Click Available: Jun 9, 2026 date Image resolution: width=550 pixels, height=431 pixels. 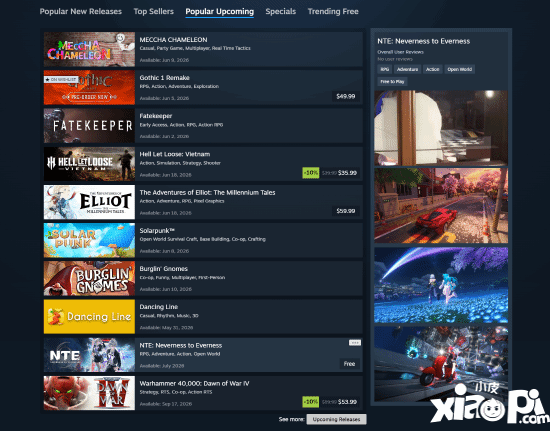(x=164, y=60)
